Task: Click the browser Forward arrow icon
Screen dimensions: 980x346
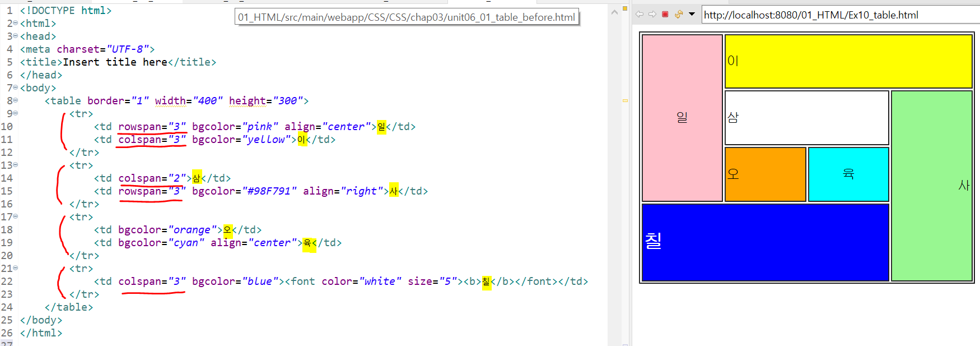Action: [x=652, y=15]
